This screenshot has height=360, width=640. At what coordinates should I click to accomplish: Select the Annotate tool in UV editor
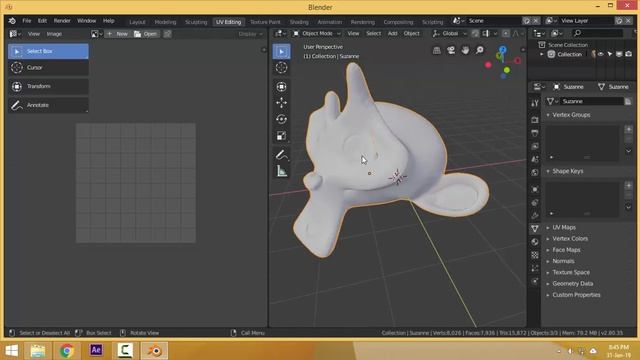click(x=48, y=105)
